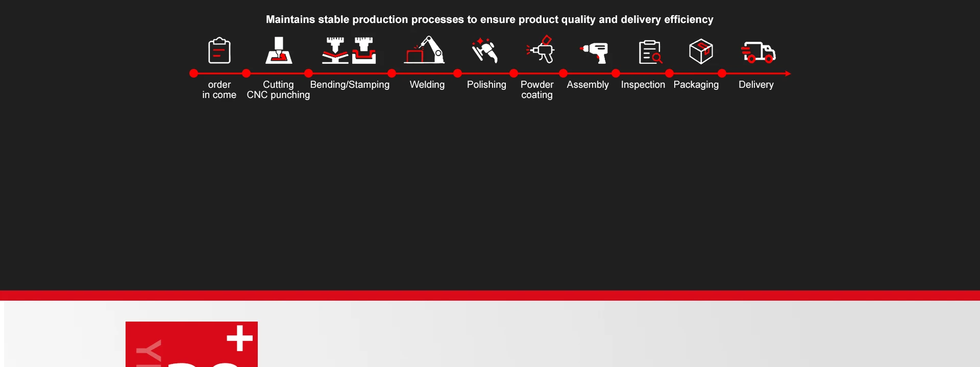Click the timeline dot between Welding and Polishing
980x367 pixels.
point(457,74)
